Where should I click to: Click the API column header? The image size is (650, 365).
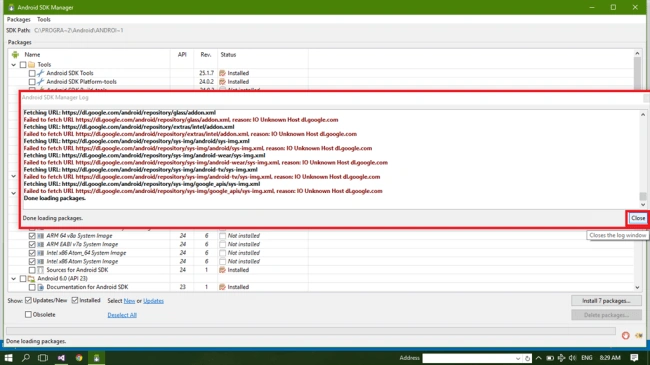pos(182,54)
